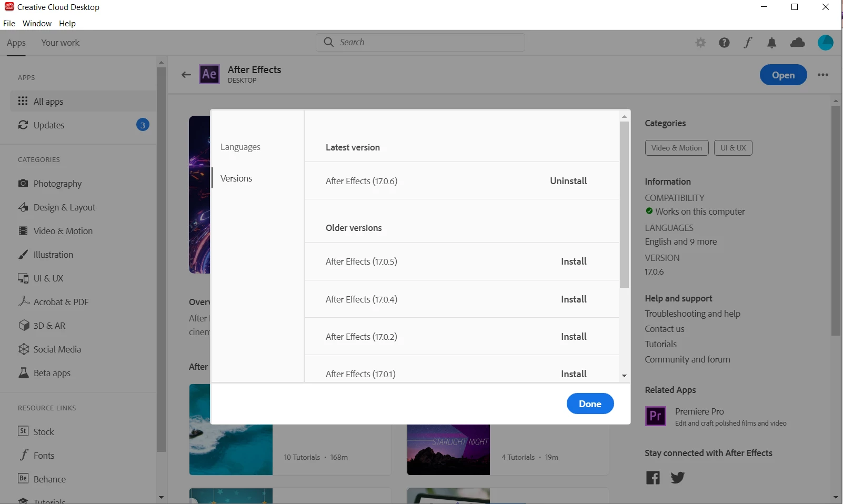Open the user profile avatar
The image size is (843, 504).
[x=826, y=43]
